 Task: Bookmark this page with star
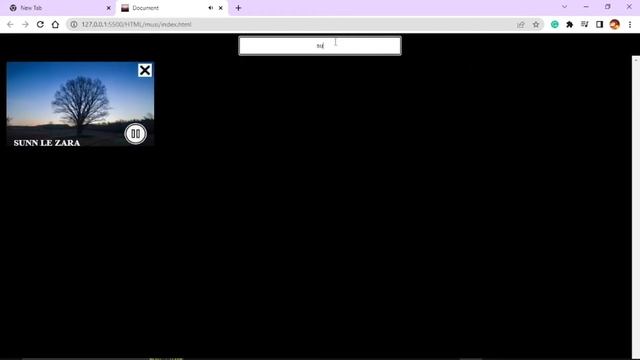pos(536,24)
